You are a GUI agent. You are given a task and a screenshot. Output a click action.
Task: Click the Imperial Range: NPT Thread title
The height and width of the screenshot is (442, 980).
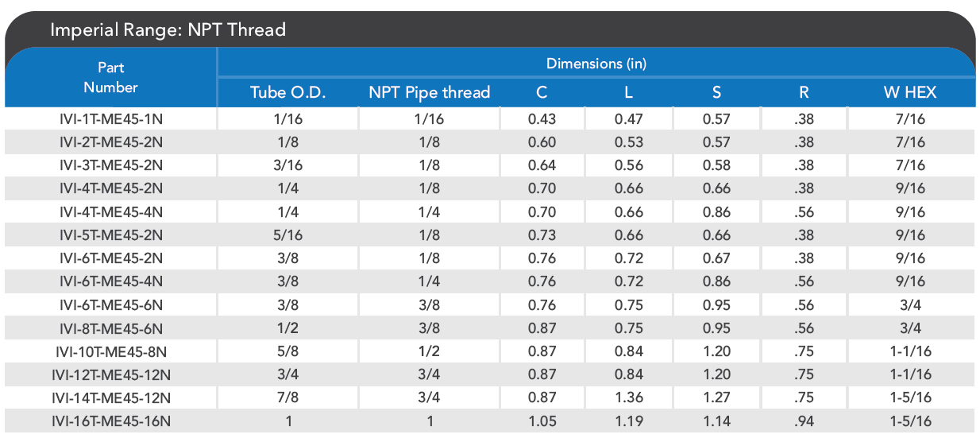pos(168,30)
